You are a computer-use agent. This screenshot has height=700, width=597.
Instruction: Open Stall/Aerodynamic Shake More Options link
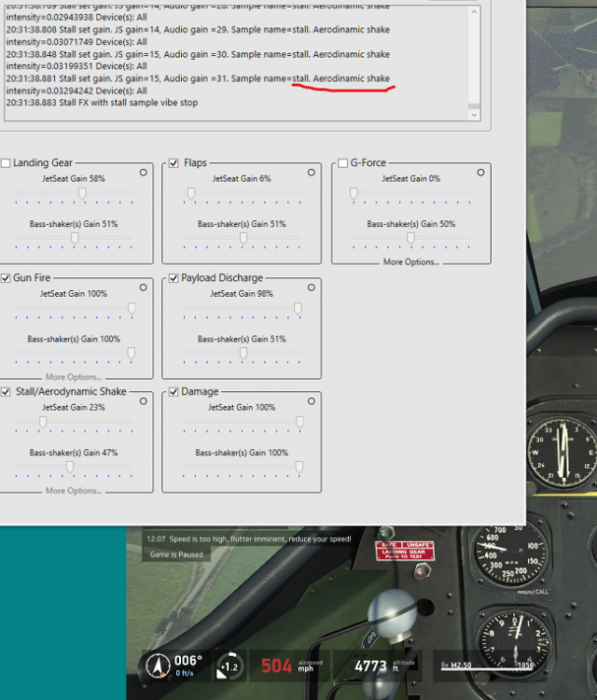point(73,491)
